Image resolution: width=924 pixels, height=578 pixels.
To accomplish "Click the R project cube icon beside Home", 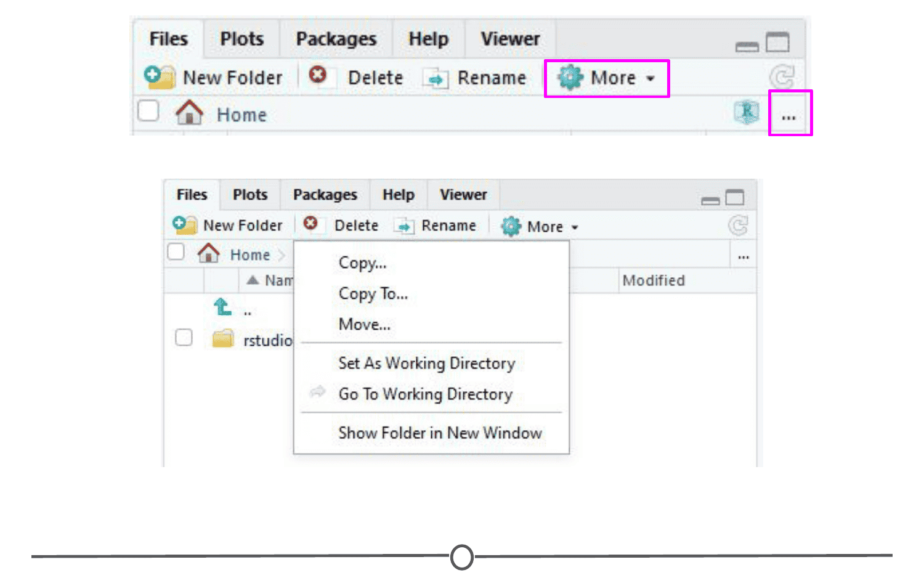I will pyautogui.click(x=747, y=112).
